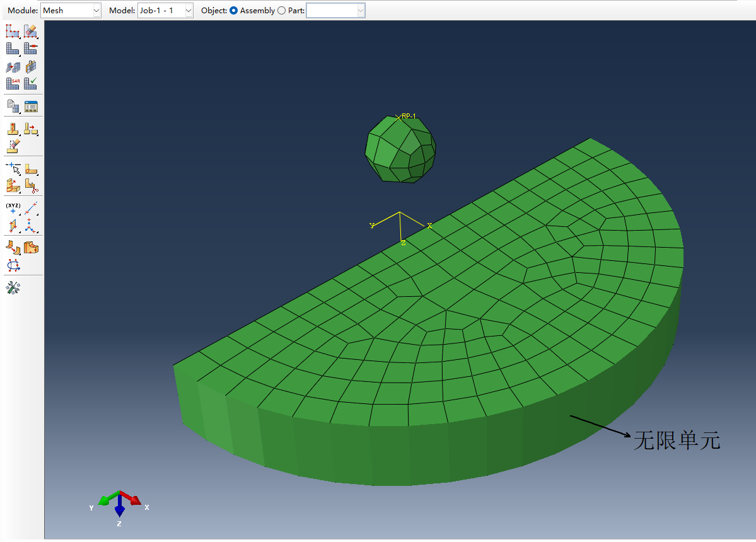Click the Create Datum Point XYZ tool
Image resolution: width=756 pixels, height=542 pixels.
point(13,208)
